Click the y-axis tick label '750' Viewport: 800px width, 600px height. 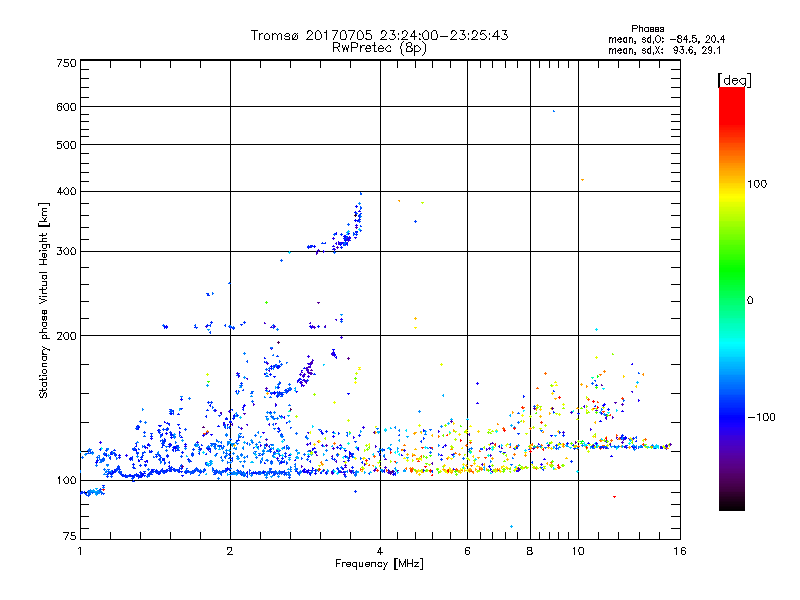tap(67, 63)
